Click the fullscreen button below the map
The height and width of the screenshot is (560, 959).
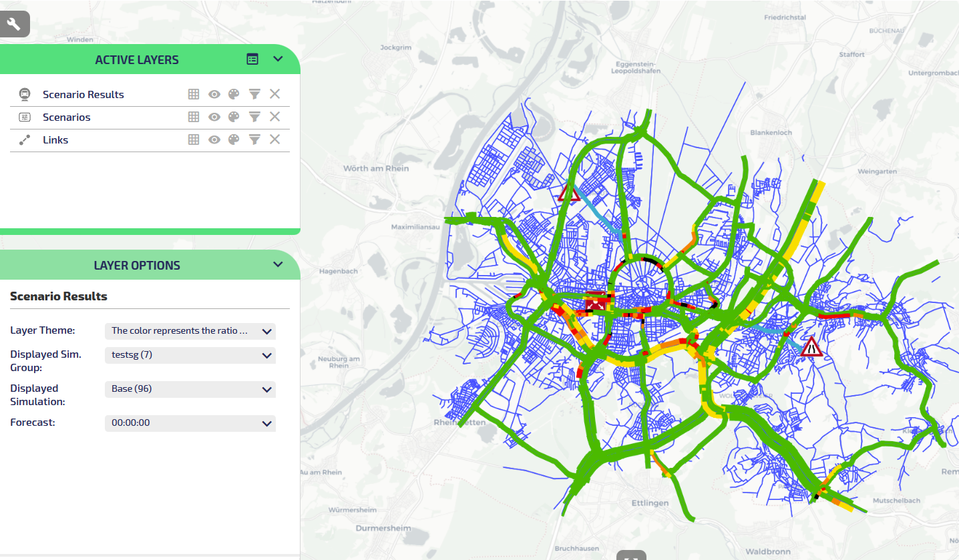[631, 555]
